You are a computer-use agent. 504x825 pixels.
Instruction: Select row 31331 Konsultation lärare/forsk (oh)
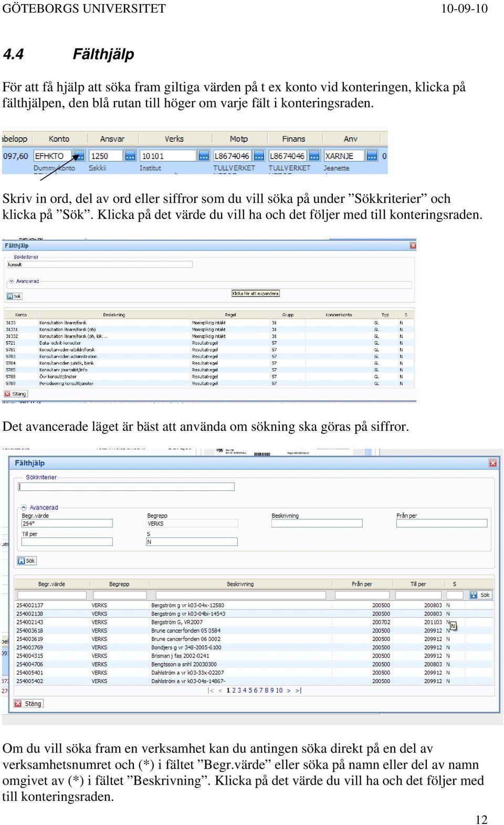209,329
